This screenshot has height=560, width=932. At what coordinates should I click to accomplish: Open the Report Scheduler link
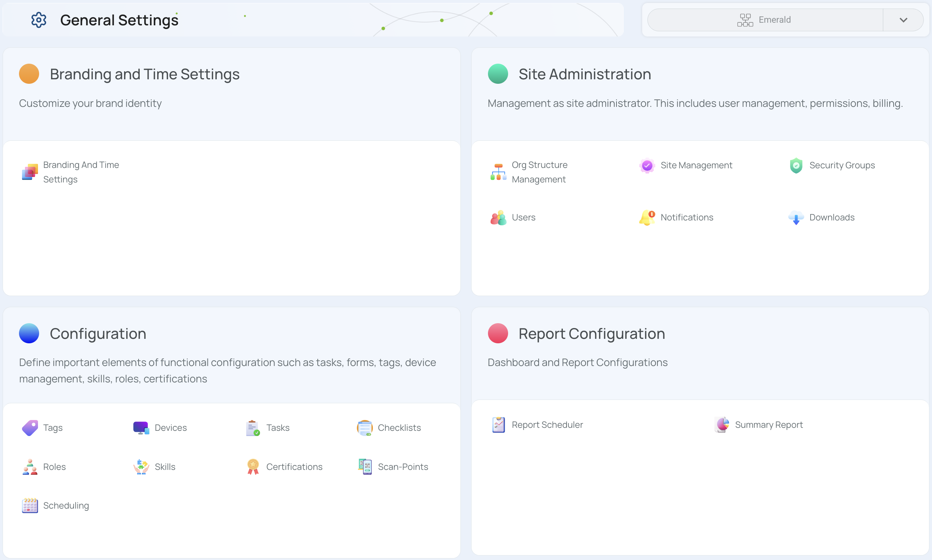pyautogui.click(x=547, y=424)
